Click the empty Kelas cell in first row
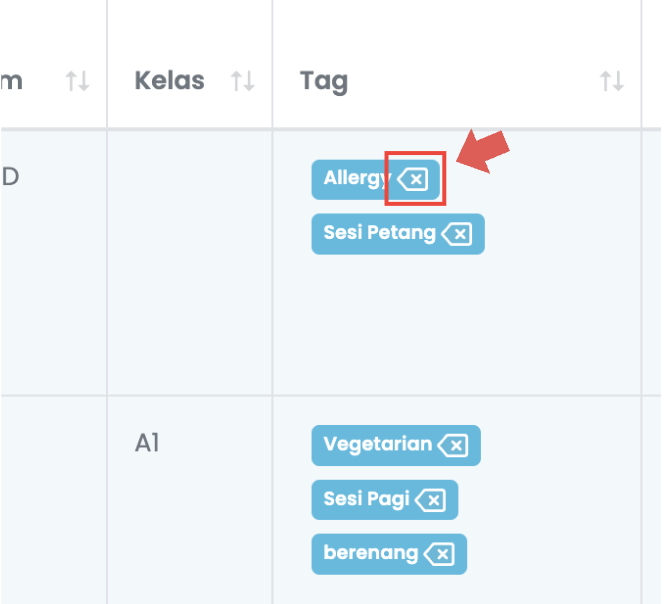 190,262
